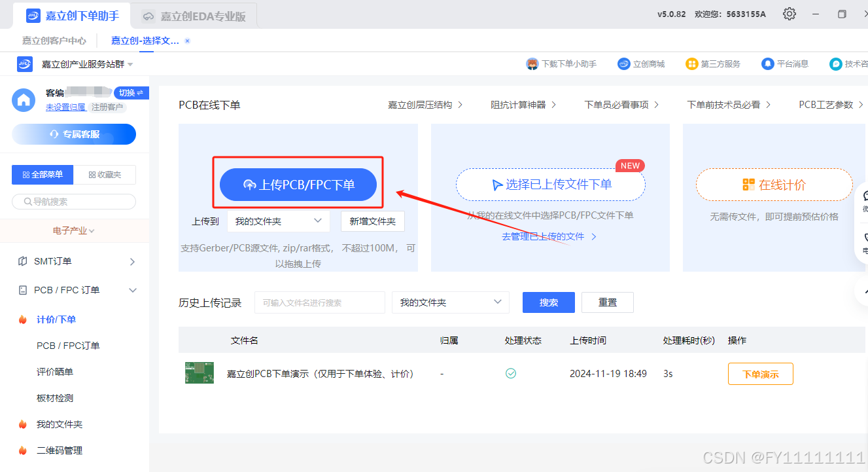Click 选择已上传文件下单 button

pos(551,185)
